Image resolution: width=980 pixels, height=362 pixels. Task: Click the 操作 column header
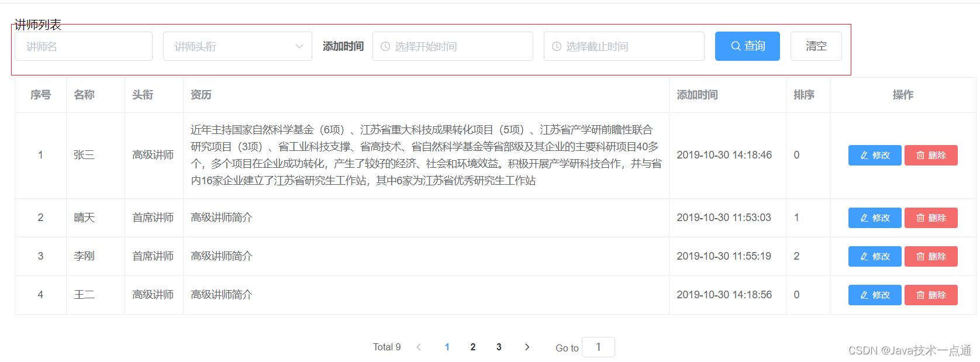coord(903,95)
